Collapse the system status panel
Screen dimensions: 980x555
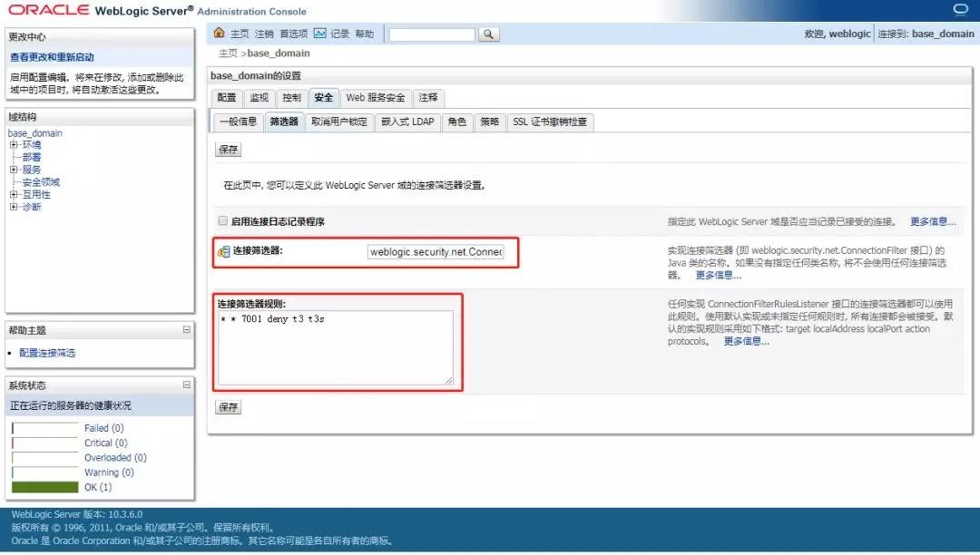click(186, 385)
